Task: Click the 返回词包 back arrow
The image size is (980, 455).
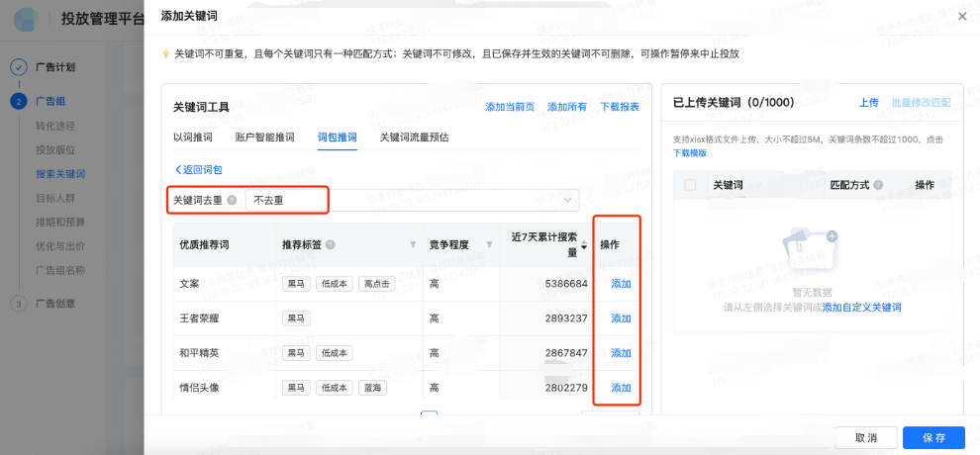Action: pos(177,170)
